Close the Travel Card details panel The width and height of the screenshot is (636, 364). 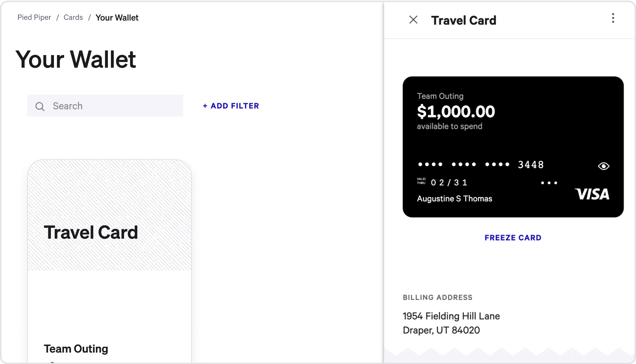click(x=413, y=20)
